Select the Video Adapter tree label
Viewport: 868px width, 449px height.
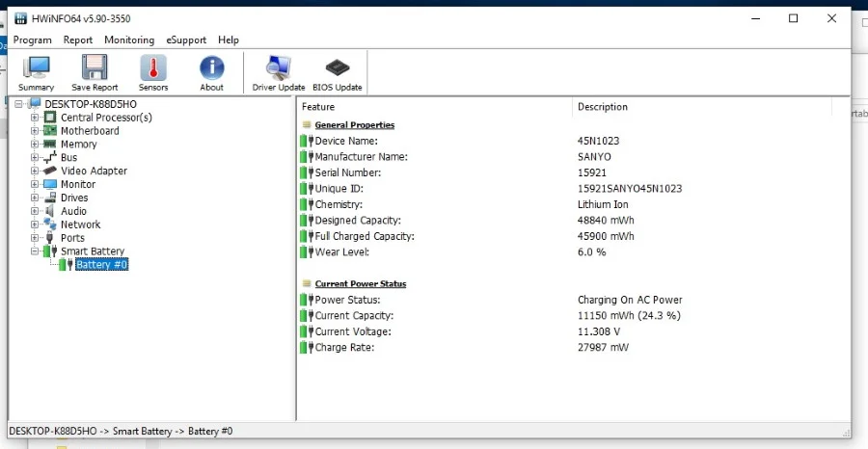coord(95,171)
